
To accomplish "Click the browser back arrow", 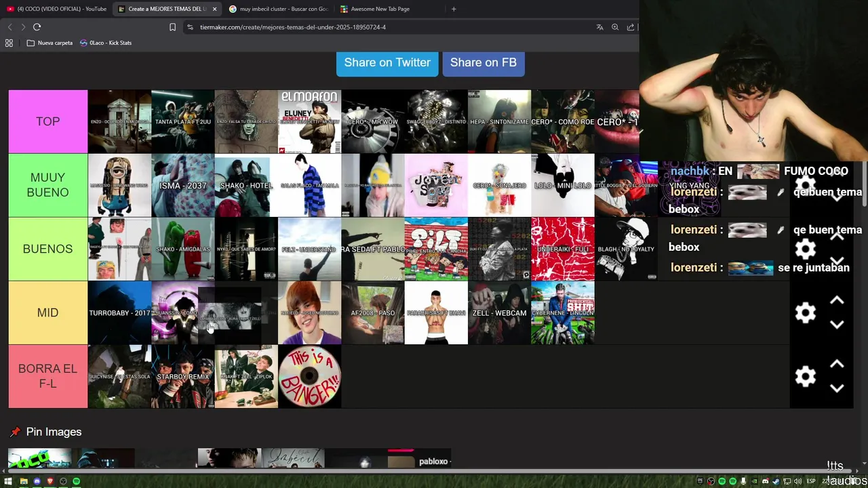I will (9, 27).
